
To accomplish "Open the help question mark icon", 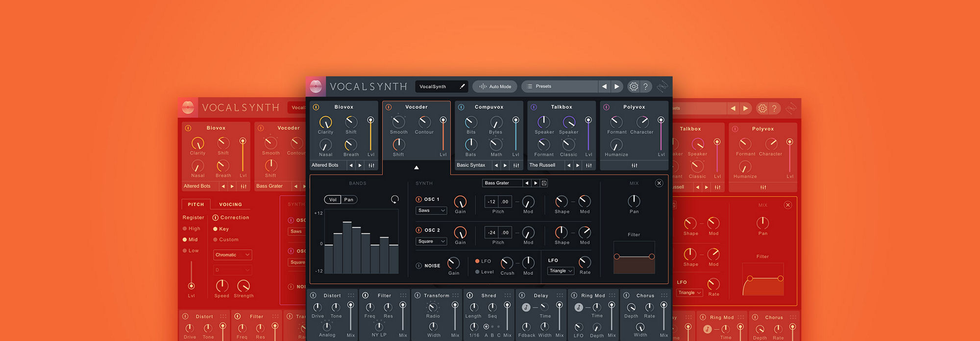I will click(646, 86).
